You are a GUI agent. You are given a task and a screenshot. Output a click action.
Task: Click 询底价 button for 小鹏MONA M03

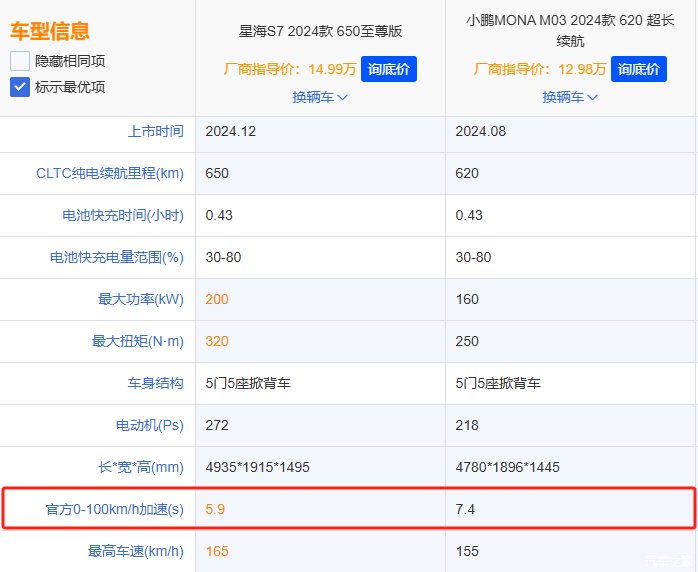638,69
